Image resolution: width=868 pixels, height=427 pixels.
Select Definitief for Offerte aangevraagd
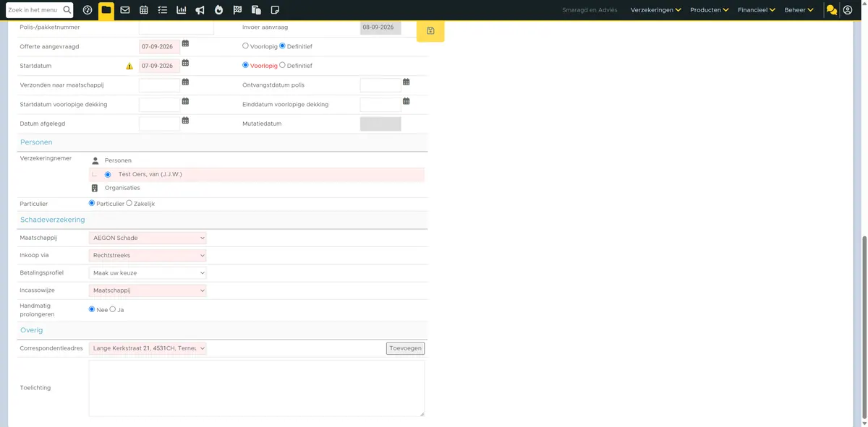coord(282,46)
